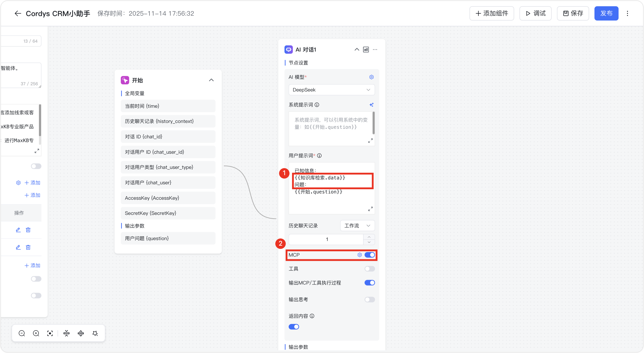
Task: Enable the 工具 toggle
Action: point(370,269)
